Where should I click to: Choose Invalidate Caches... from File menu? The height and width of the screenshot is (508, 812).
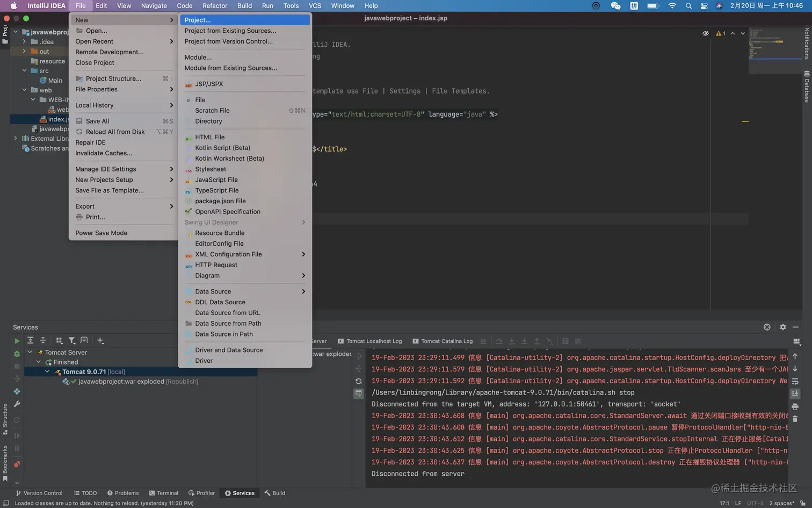point(123,153)
